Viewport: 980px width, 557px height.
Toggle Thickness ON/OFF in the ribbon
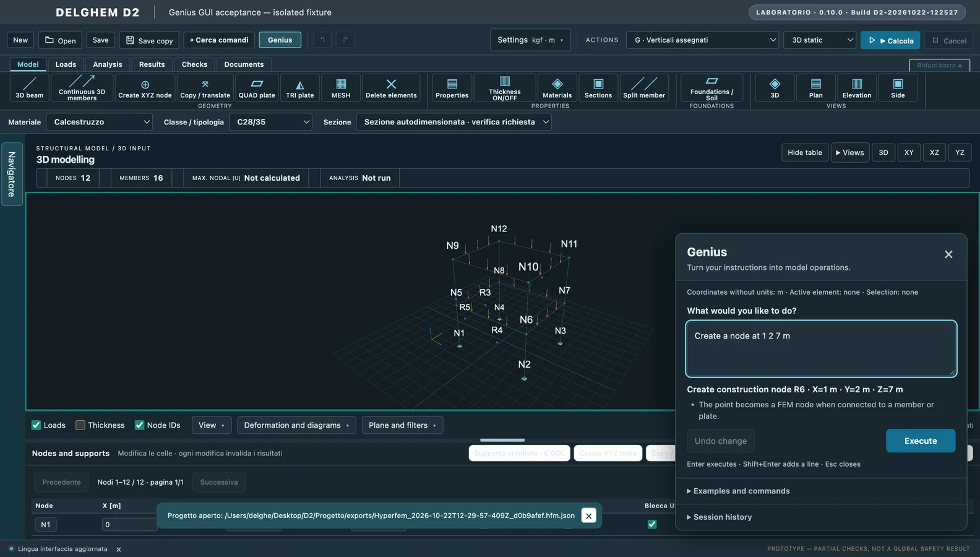click(x=505, y=87)
